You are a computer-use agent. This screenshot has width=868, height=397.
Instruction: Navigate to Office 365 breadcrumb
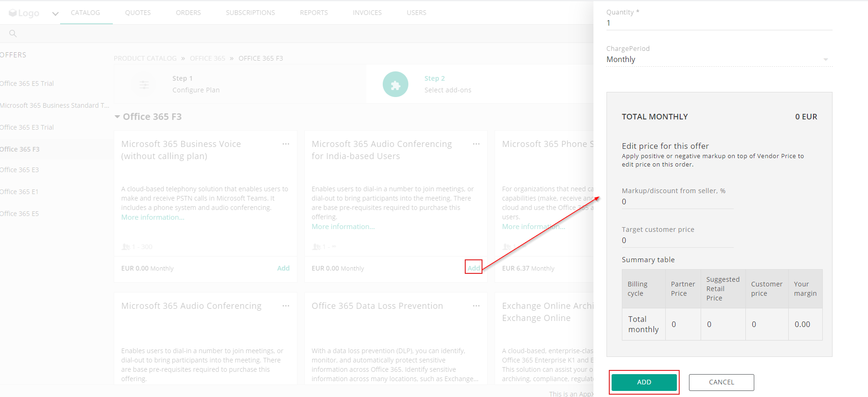pos(207,58)
